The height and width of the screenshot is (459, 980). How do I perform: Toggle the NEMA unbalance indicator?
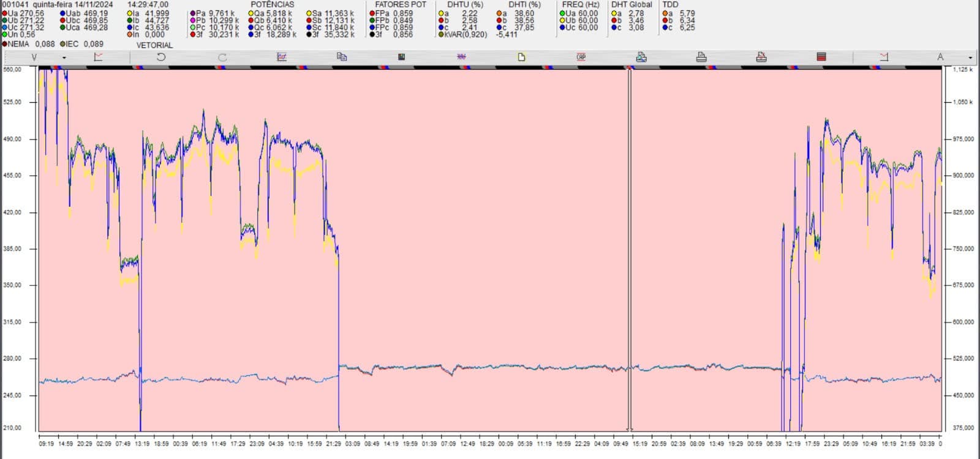(5, 44)
